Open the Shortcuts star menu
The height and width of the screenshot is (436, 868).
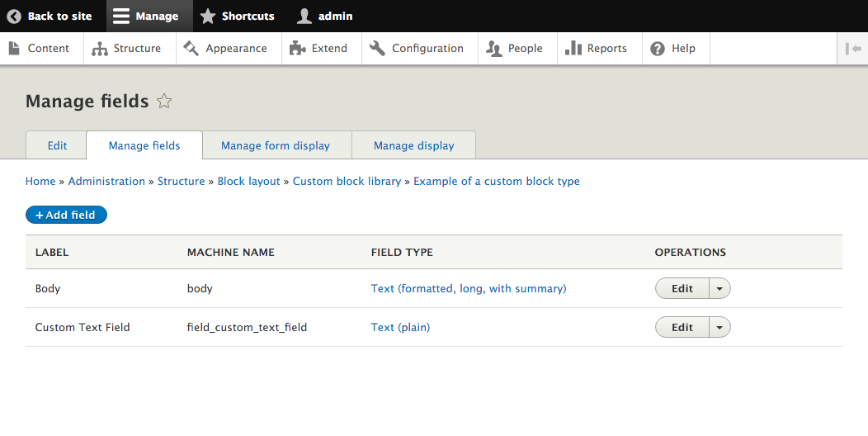238,17
